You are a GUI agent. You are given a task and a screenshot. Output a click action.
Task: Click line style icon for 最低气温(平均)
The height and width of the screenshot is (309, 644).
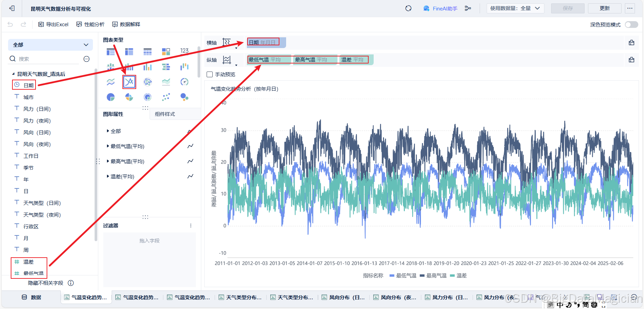pyautogui.click(x=190, y=146)
